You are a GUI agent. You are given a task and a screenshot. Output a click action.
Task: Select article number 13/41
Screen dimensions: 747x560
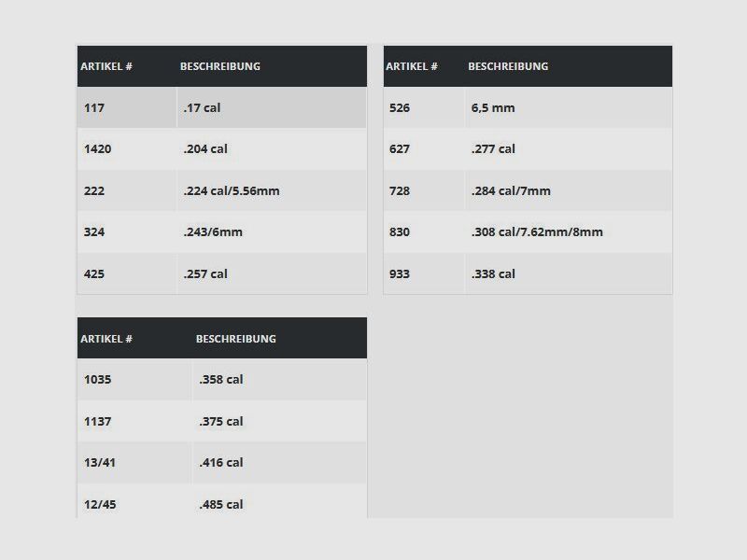(100, 463)
